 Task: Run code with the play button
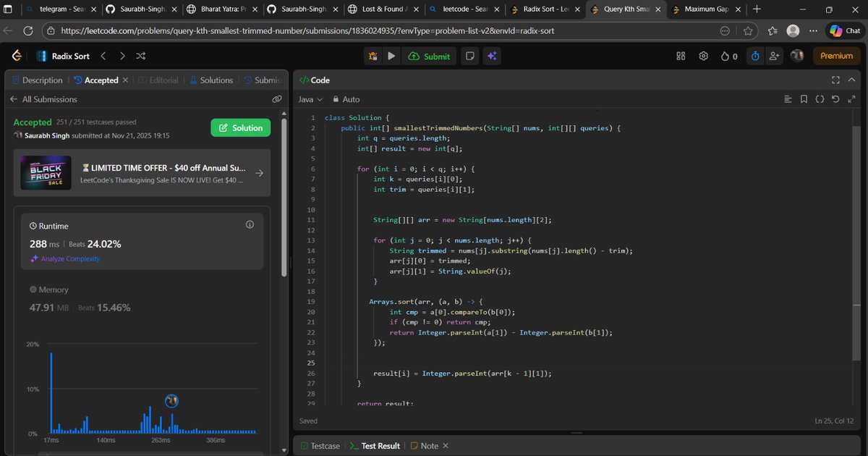click(391, 56)
